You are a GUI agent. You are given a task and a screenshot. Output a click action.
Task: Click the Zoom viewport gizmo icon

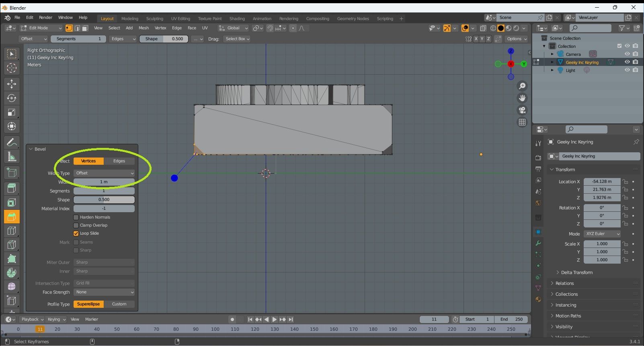coord(522,86)
